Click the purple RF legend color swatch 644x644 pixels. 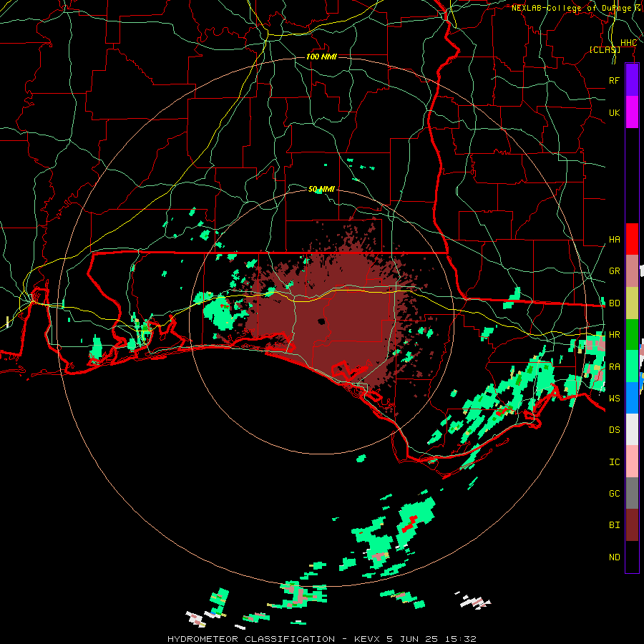(632, 80)
